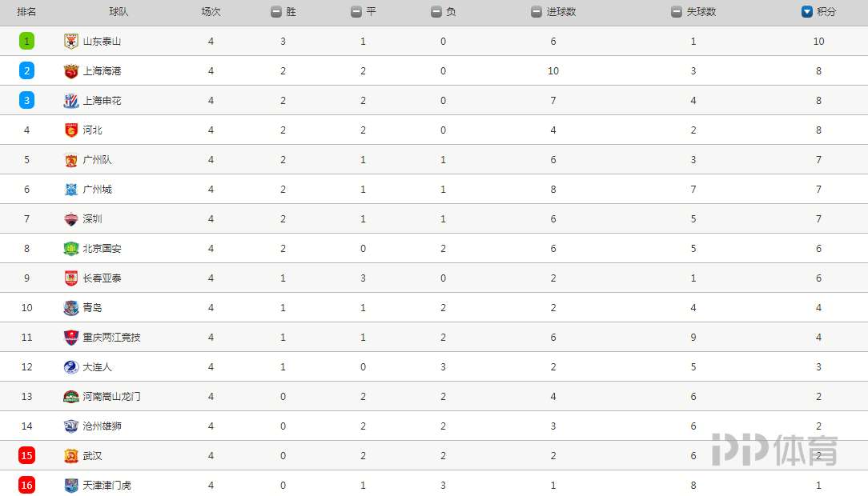Click the 上海申花 team logo
The height and width of the screenshot is (496, 868).
(70, 101)
